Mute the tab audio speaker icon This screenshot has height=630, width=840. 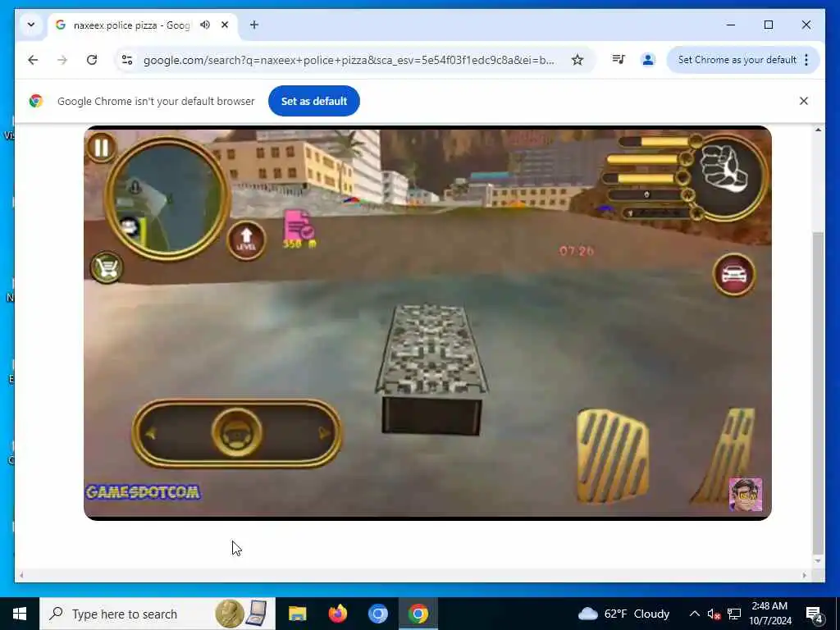point(204,25)
